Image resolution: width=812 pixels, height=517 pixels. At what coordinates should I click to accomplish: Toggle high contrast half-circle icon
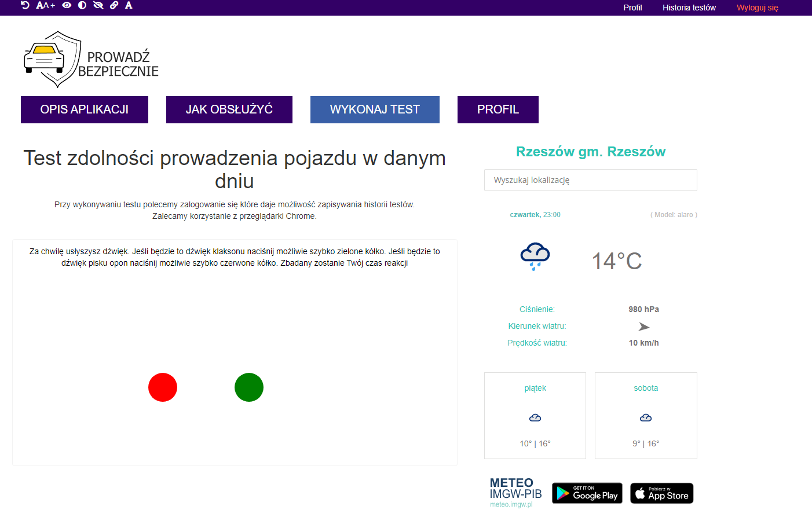(x=82, y=5)
